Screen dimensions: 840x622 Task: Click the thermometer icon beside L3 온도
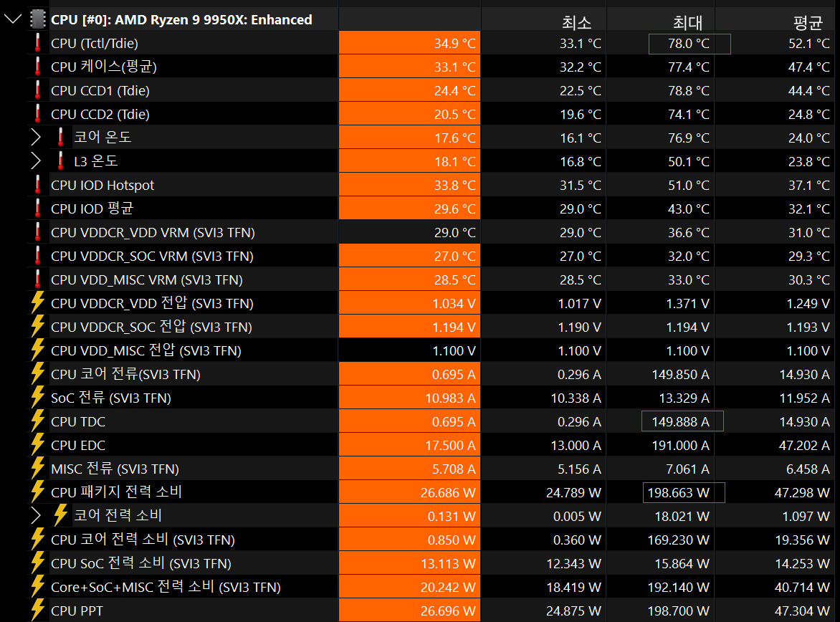(60, 161)
